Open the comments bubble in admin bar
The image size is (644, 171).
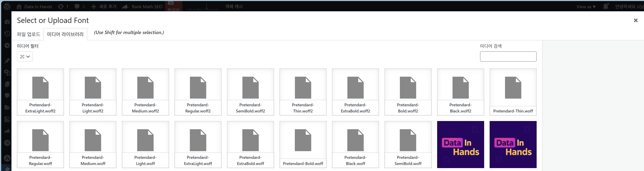[x=77, y=7]
